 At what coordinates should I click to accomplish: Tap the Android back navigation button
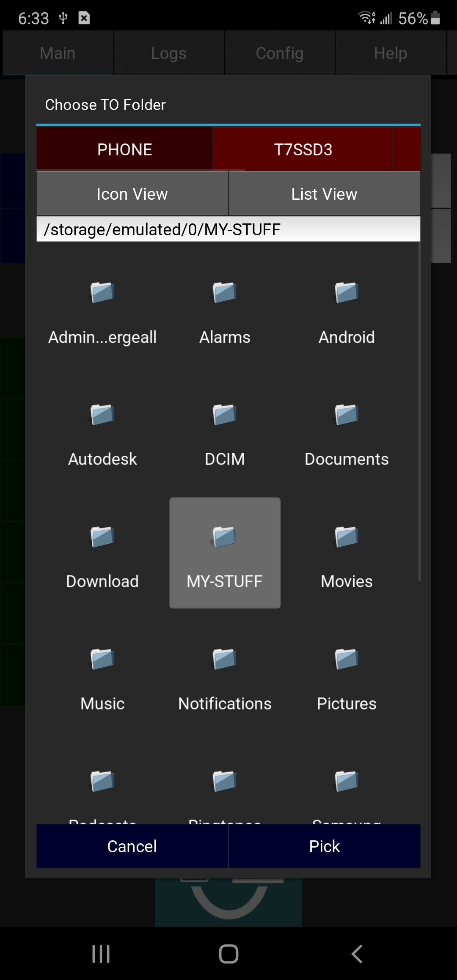coord(357,954)
